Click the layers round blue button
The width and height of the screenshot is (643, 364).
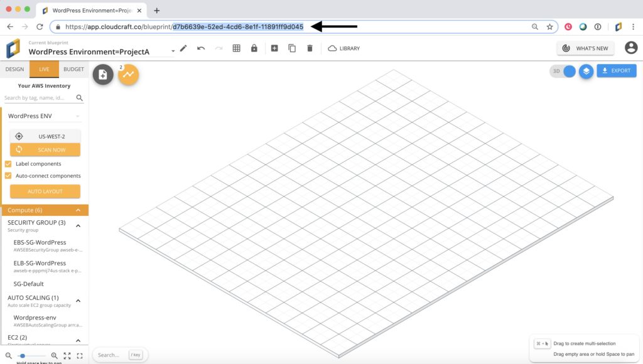pyautogui.click(x=586, y=72)
